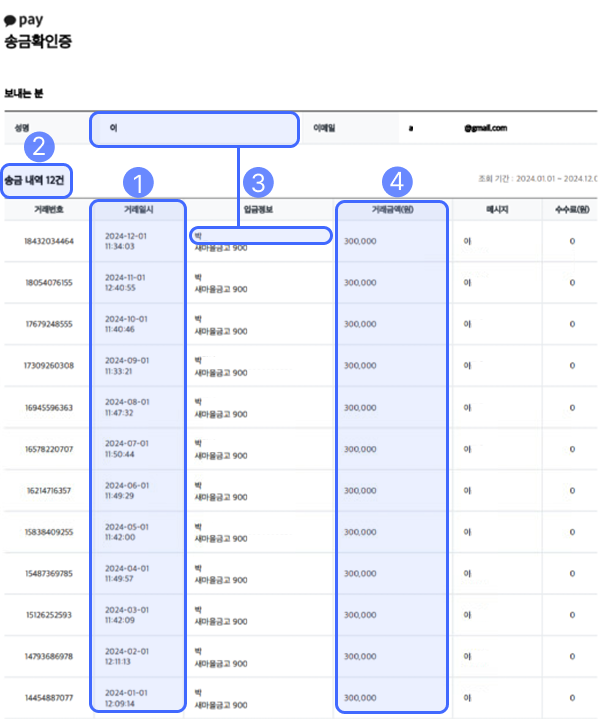
Task: Click the date 2024-12-01 11:34:03
Action: pos(126,241)
